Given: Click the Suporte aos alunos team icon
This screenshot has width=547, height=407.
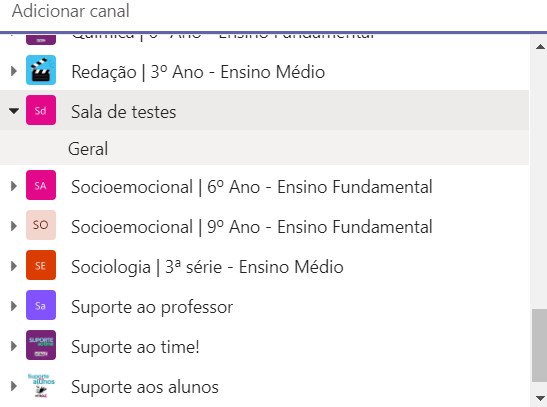Looking at the screenshot, I should tap(41, 385).
